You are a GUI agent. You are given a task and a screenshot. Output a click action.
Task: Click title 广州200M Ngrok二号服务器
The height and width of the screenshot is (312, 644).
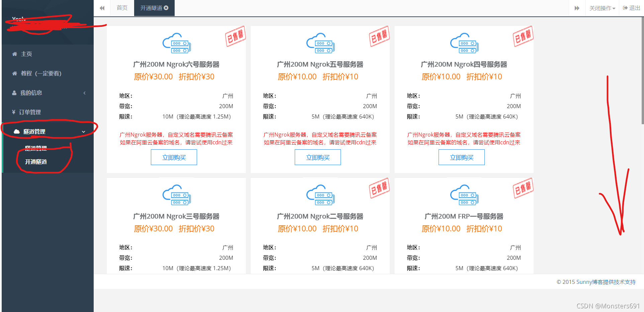[x=320, y=216]
